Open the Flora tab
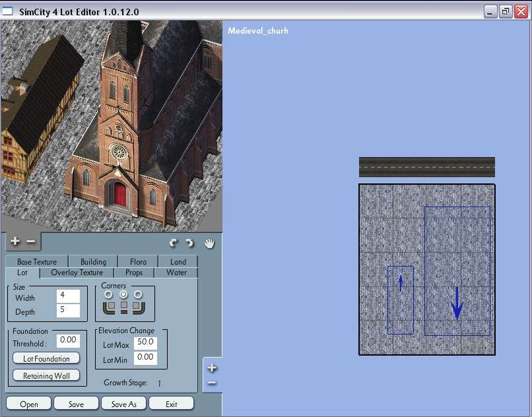Viewport: 532px width, 417px height. (138, 261)
